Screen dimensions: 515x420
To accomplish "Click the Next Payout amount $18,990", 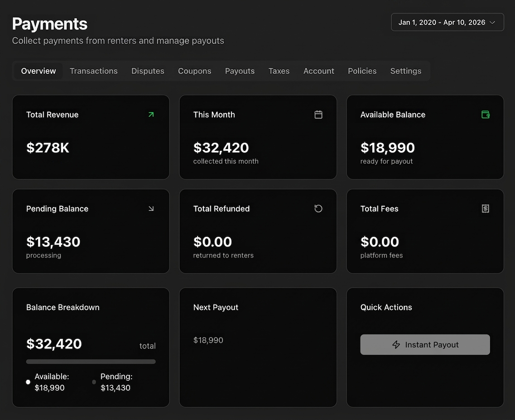I will pos(208,340).
